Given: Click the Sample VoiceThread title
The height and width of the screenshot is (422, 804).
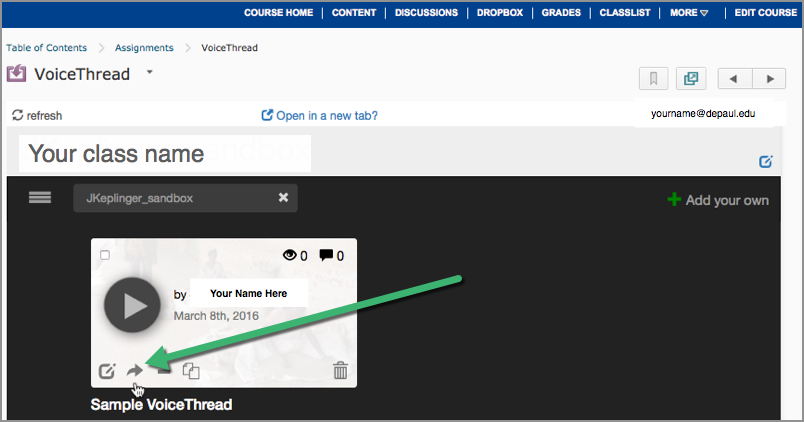Looking at the screenshot, I should coord(162,405).
